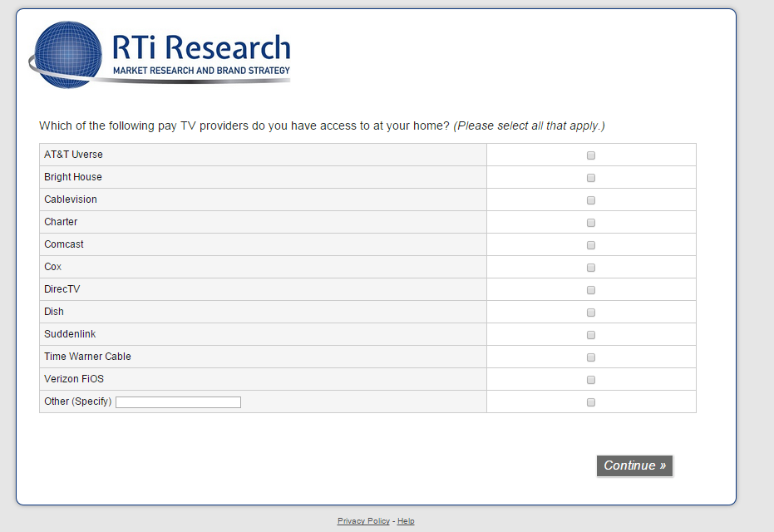Click the RTi Research logo
The image size is (774, 532).
click(x=160, y=54)
